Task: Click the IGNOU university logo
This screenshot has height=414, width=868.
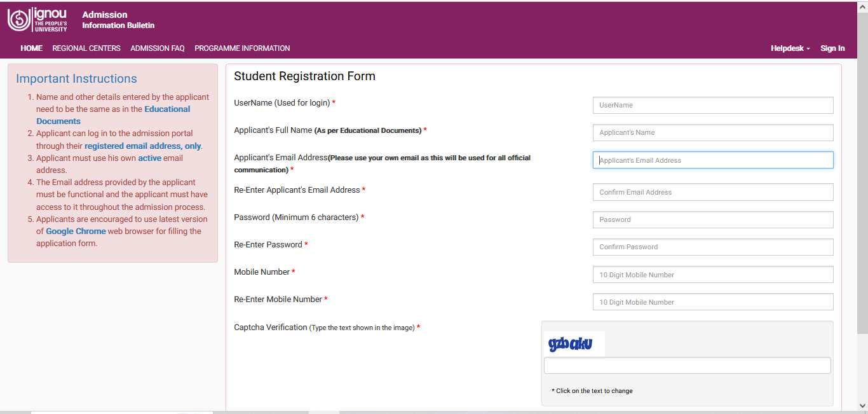Action: pos(37,20)
